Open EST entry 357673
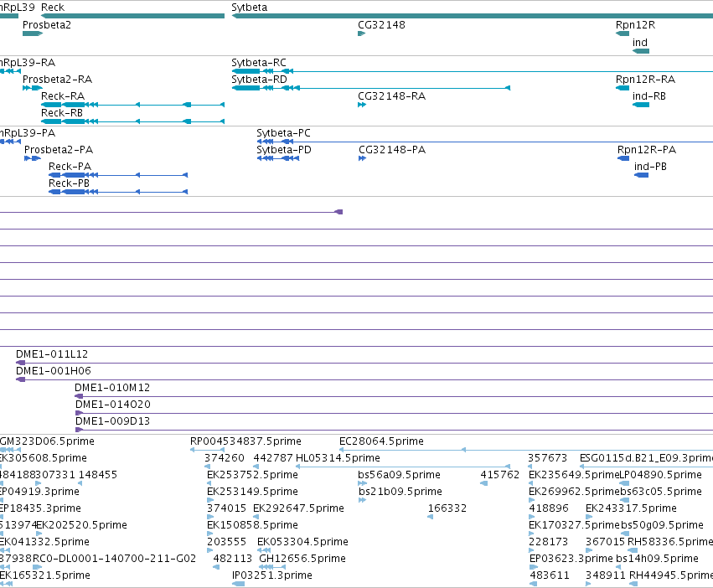The image size is (713, 588). point(547,458)
